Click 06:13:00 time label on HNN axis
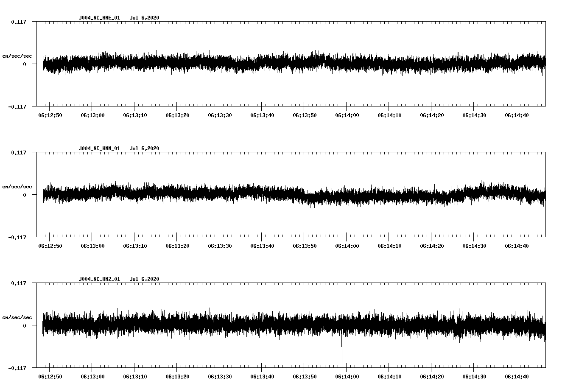Viewport: 576px width, 392px height. click(93, 246)
